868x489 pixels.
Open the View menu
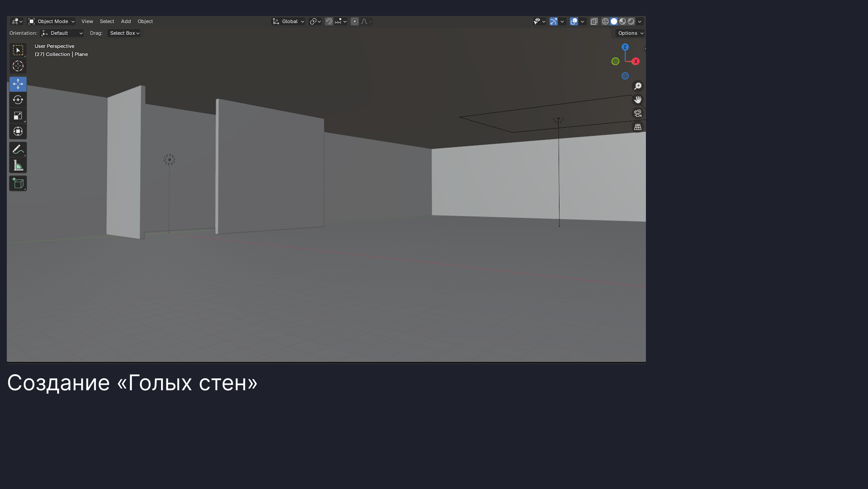point(87,21)
